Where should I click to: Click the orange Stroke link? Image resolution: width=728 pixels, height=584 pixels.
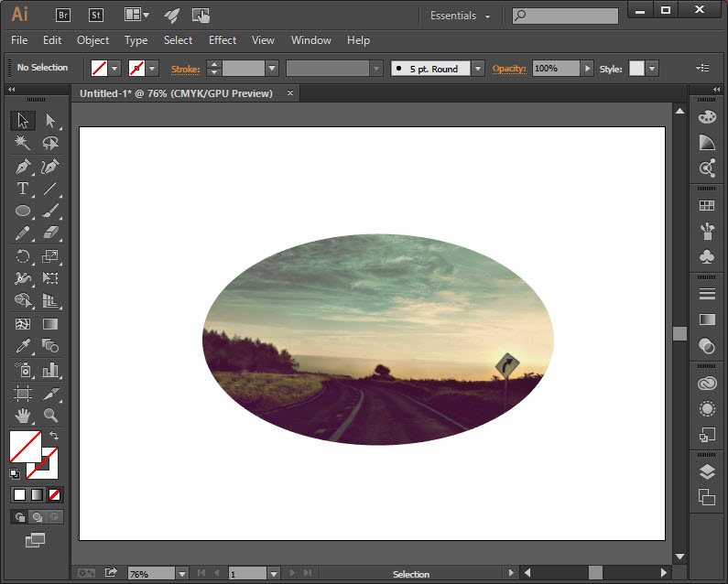[x=185, y=69]
